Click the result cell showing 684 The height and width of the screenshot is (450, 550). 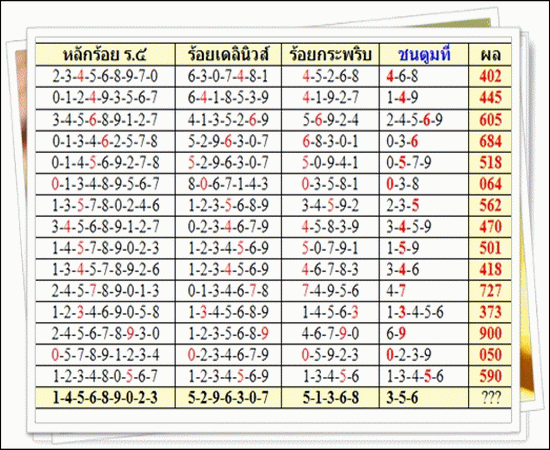coord(490,141)
